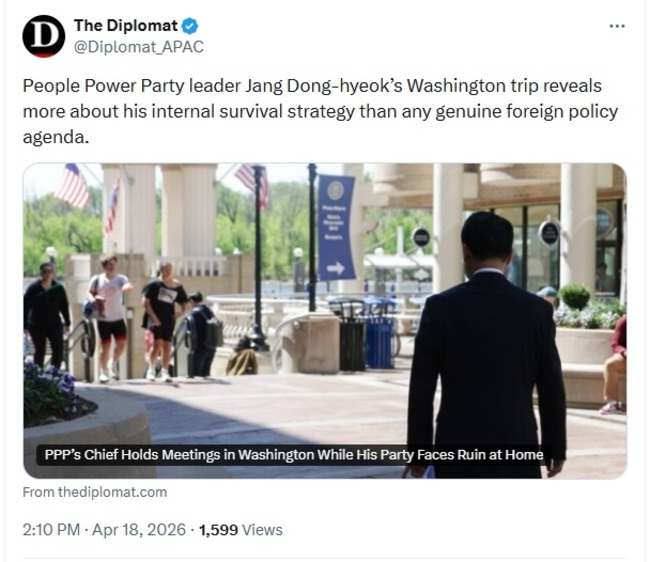Image resolution: width=650 pixels, height=562 pixels.
Task: Click the PPP's Chief headline caption
Action: click(x=294, y=454)
